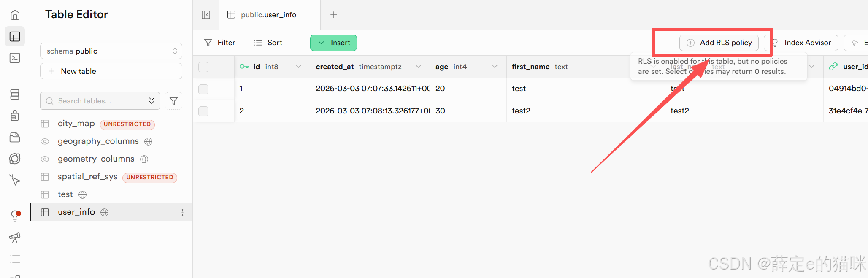
Task: Click the age cell with value 20
Action: point(468,89)
